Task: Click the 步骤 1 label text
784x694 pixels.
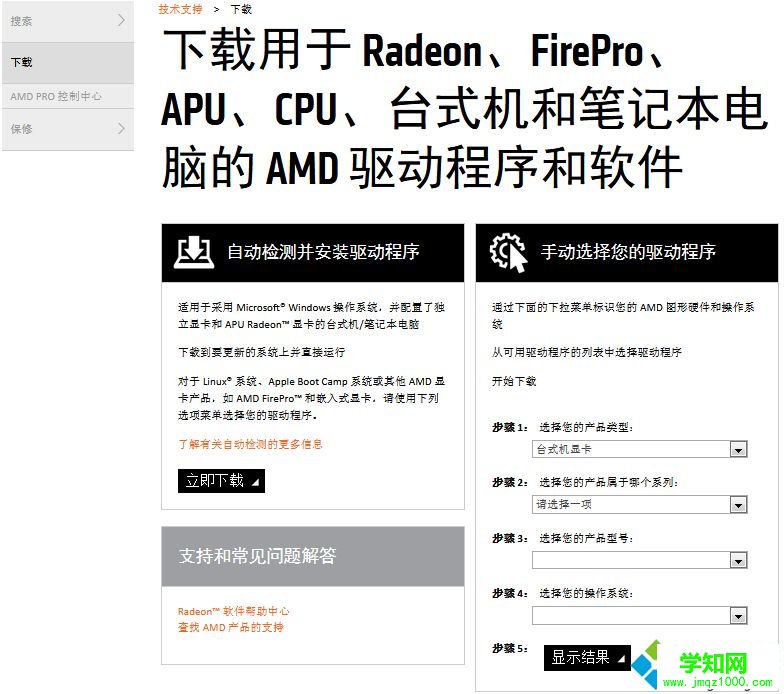Action: click(510, 428)
